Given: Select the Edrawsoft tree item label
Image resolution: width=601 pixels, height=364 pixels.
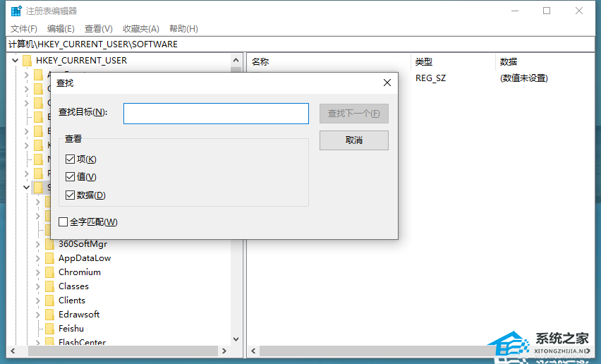Looking at the screenshot, I should pos(79,315).
